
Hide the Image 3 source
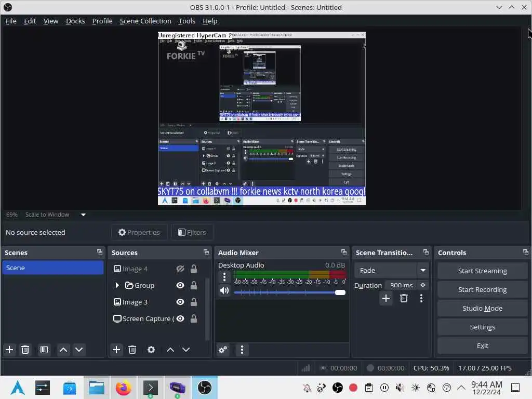pyautogui.click(x=180, y=302)
